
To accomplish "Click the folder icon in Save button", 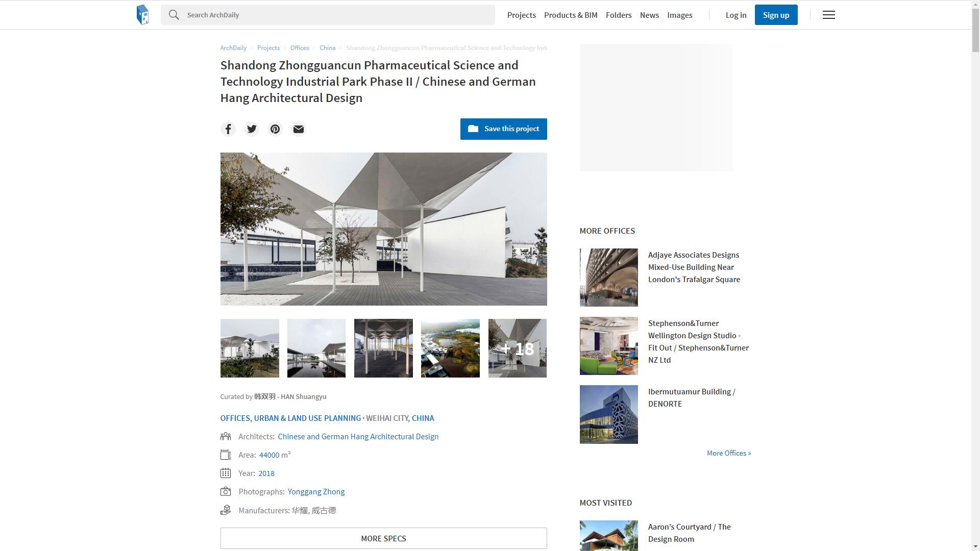I will tap(473, 129).
